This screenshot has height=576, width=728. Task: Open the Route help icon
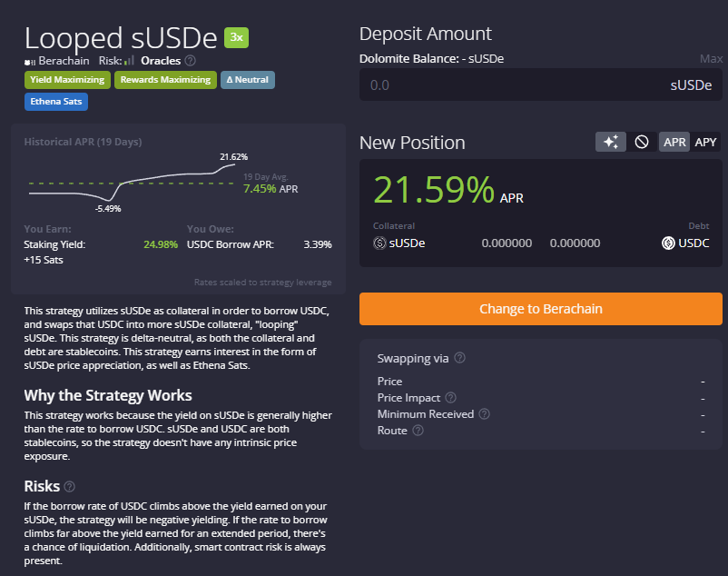(418, 431)
